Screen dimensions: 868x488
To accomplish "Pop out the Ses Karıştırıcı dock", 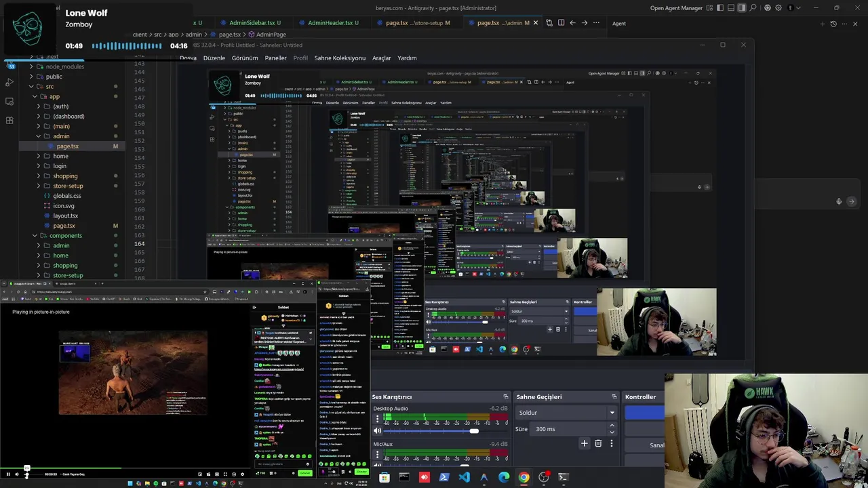I will 505,396.
